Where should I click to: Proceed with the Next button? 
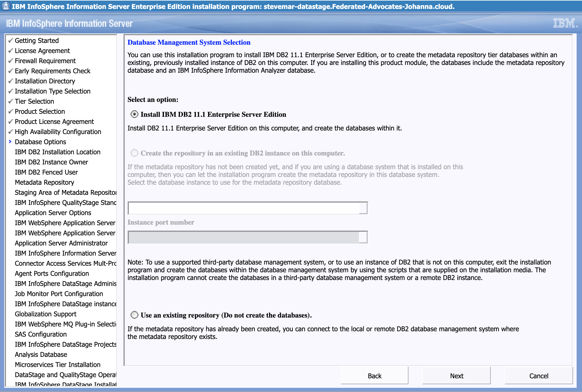(456, 376)
